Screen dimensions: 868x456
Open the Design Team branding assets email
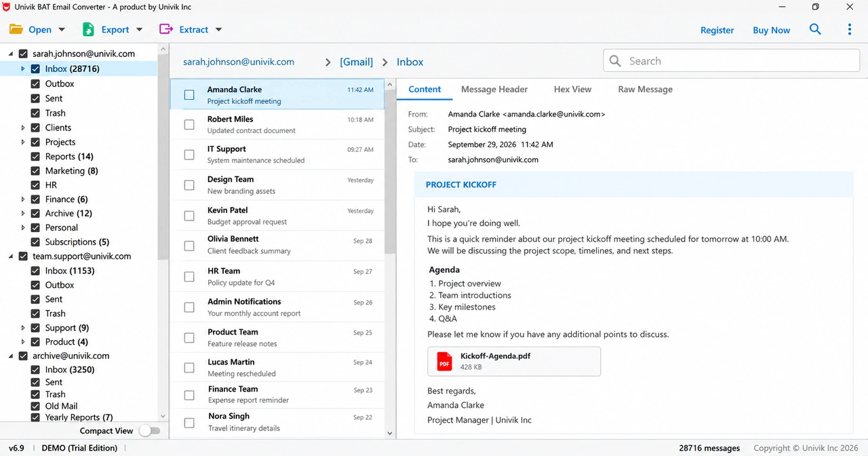pos(277,185)
